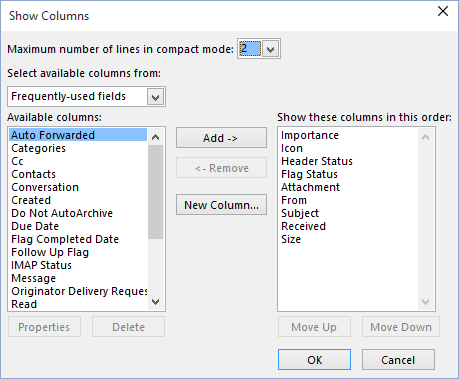
Task: Click shown columns list scroll up arrow
Action: click(x=425, y=137)
